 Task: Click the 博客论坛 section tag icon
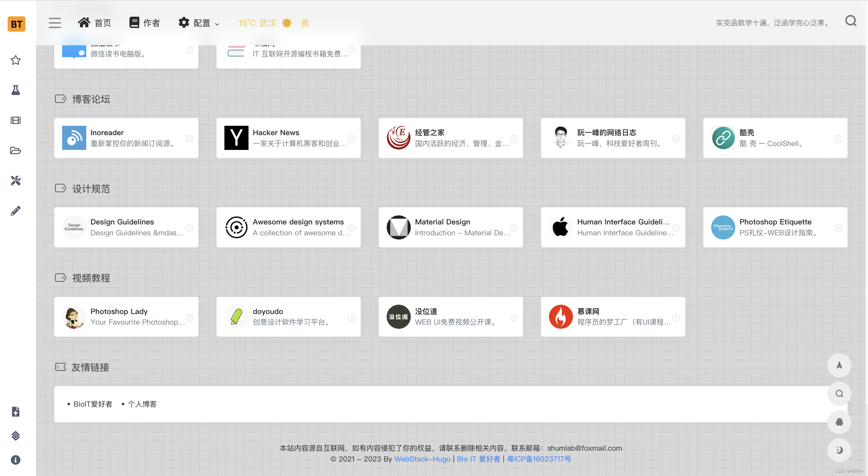pyautogui.click(x=61, y=99)
